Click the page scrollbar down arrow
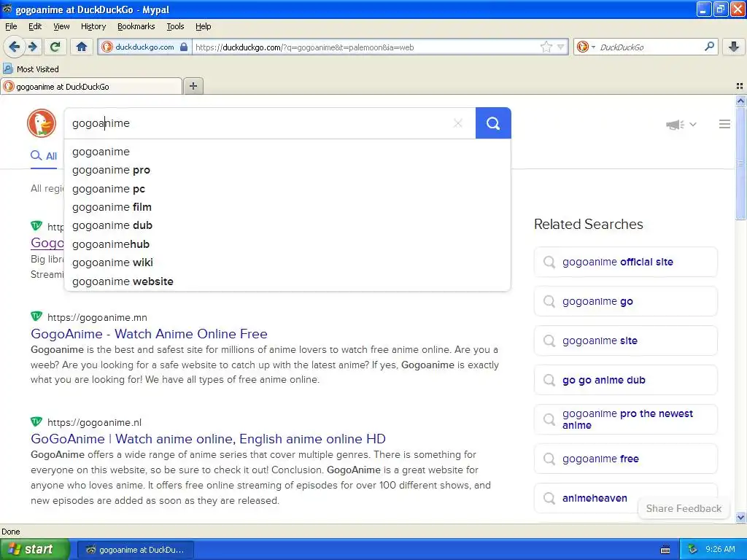Image resolution: width=747 pixels, height=560 pixels. [740, 518]
